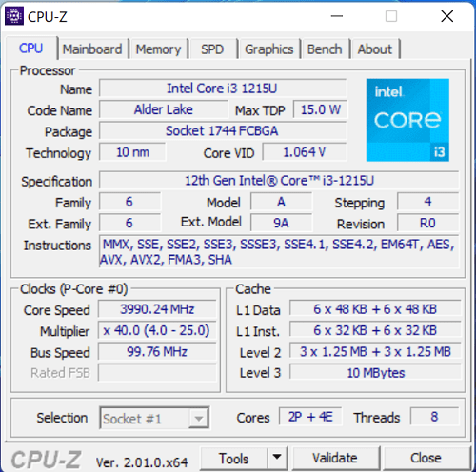This screenshot has height=472, width=476.
Task: Open the Tools dropdown arrow
Action: pos(277,458)
